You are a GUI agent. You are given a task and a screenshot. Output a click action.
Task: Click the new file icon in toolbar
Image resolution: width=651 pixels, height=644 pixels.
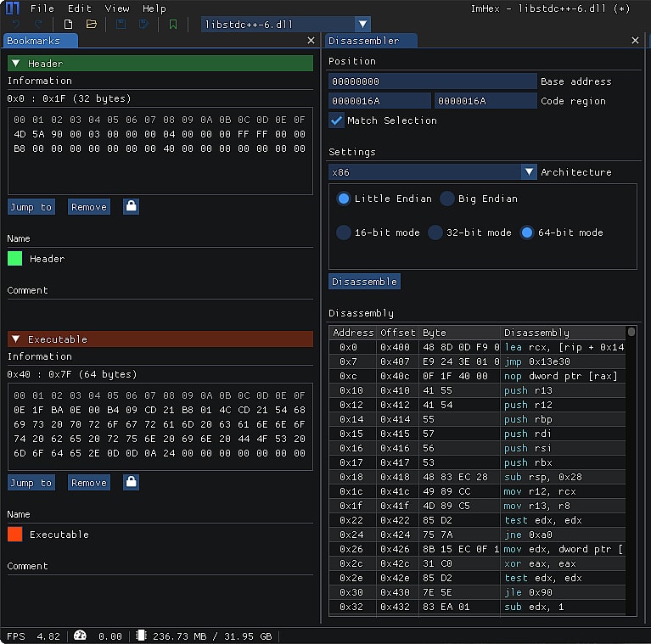point(68,25)
